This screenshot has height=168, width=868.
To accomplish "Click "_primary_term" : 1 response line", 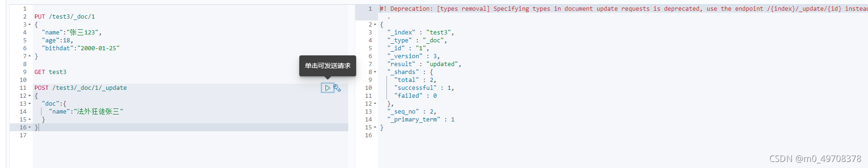I will click(x=420, y=120).
